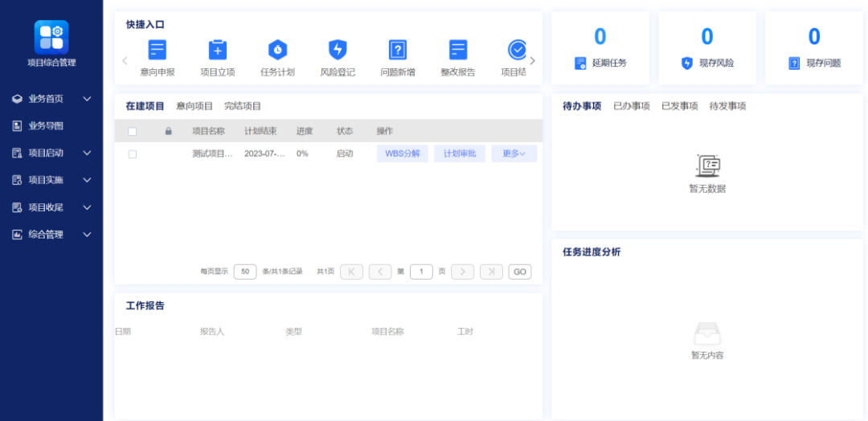Click the 项目启动 sidebar icon
Image resolution: width=868 pixels, height=421 pixels.
17,153
